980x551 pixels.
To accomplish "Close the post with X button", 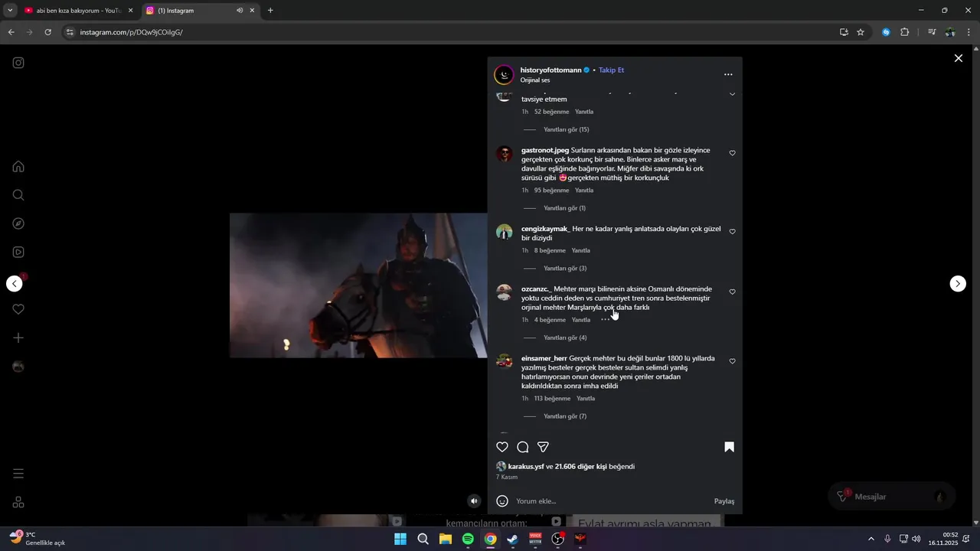I will pyautogui.click(x=958, y=58).
